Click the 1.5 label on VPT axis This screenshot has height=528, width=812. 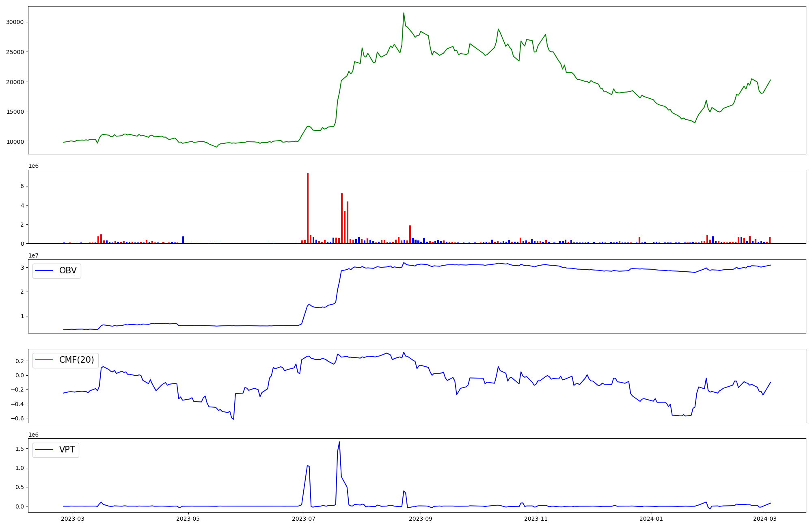(19, 448)
